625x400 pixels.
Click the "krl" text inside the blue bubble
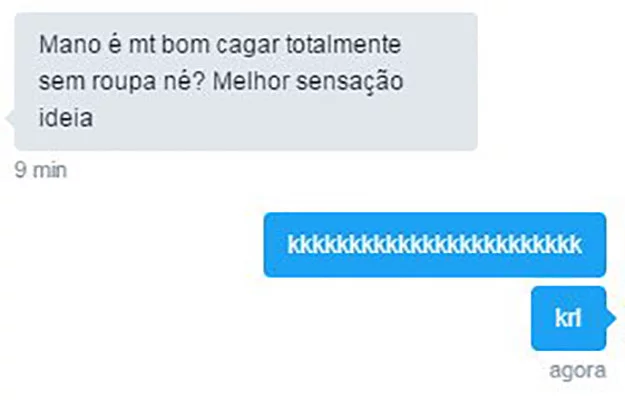(568, 318)
